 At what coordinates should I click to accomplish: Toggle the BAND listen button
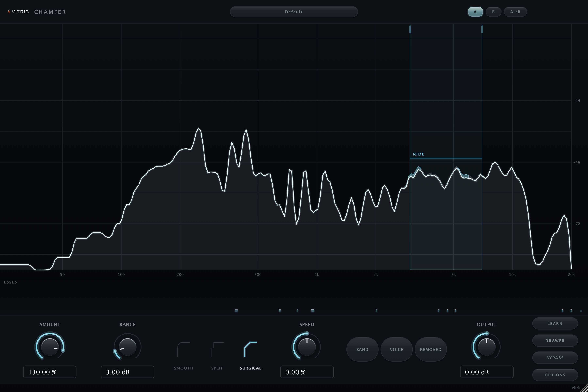pyautogui.click(x=362, y=349)
